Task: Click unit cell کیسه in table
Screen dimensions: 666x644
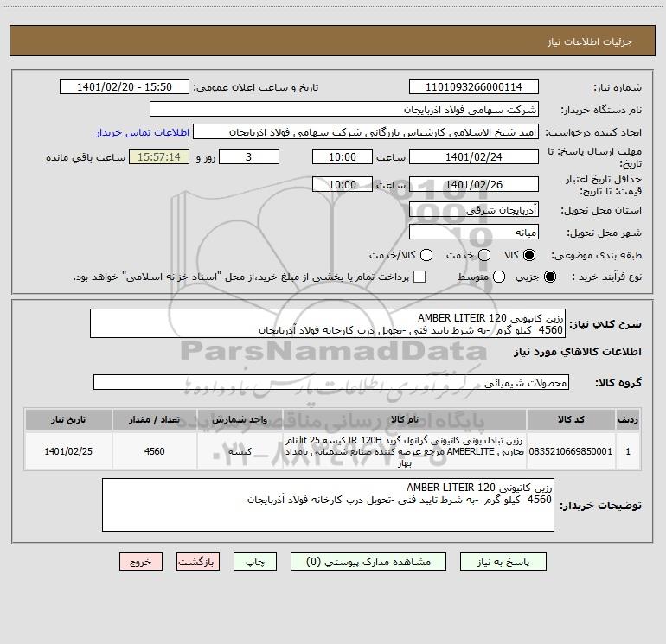Action: [240, 451]
